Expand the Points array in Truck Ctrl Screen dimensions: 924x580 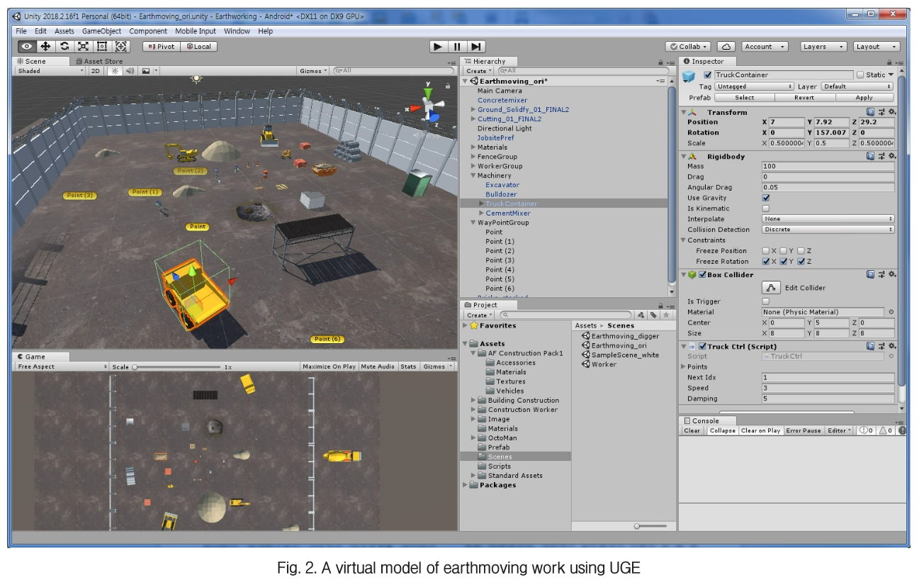683,367
